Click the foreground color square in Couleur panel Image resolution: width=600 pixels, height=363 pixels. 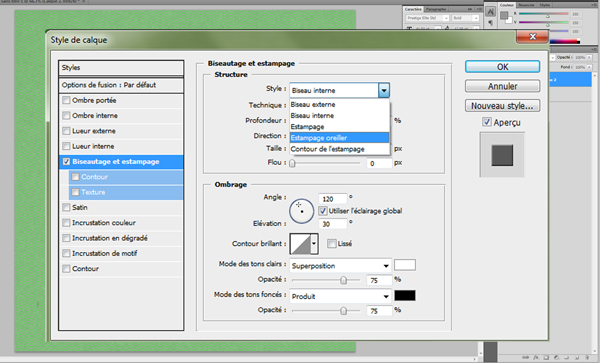point(504,15)
